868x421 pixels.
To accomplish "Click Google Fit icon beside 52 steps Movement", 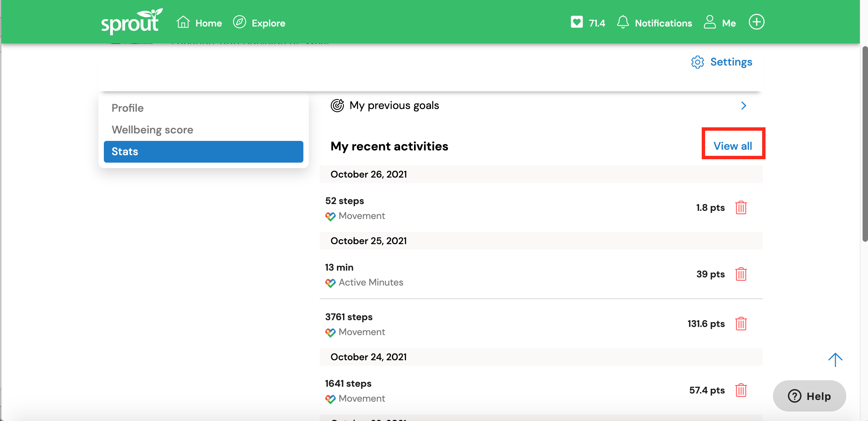I will 330,216.
